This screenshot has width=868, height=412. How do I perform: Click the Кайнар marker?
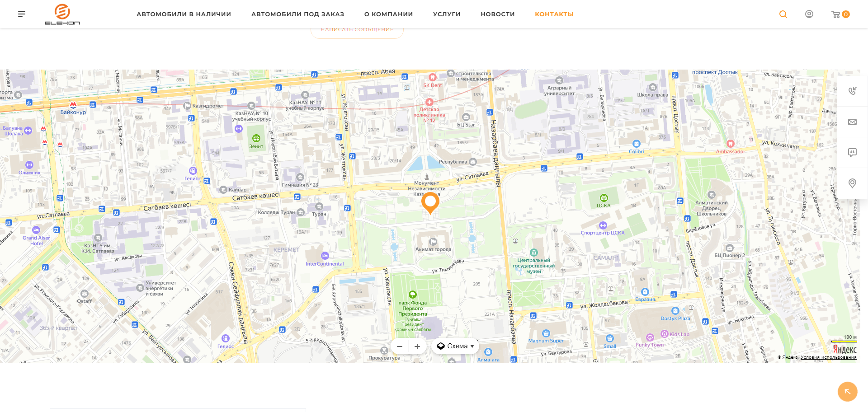coord(223,190)
